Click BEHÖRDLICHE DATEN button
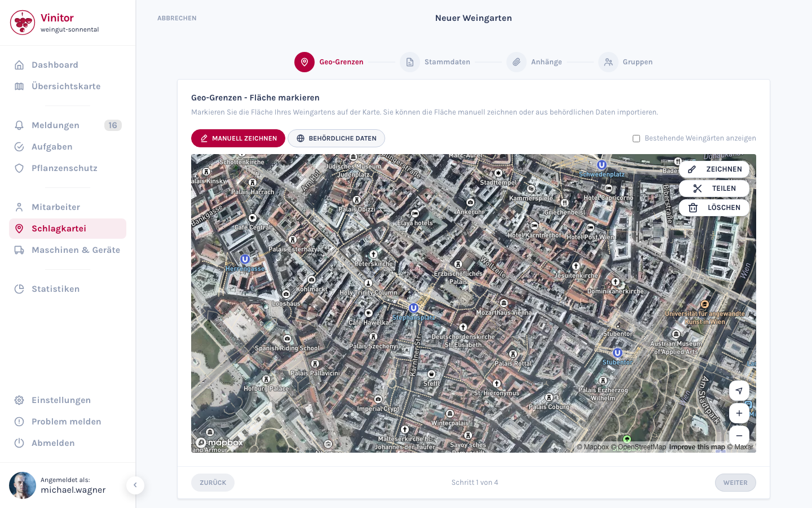812x508 pixels. (x=336, y=138)
